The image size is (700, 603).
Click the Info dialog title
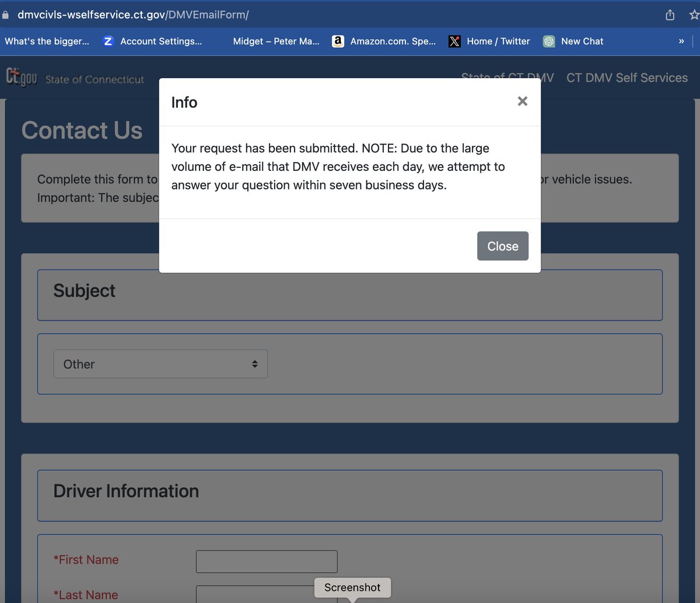coord(184,103)
